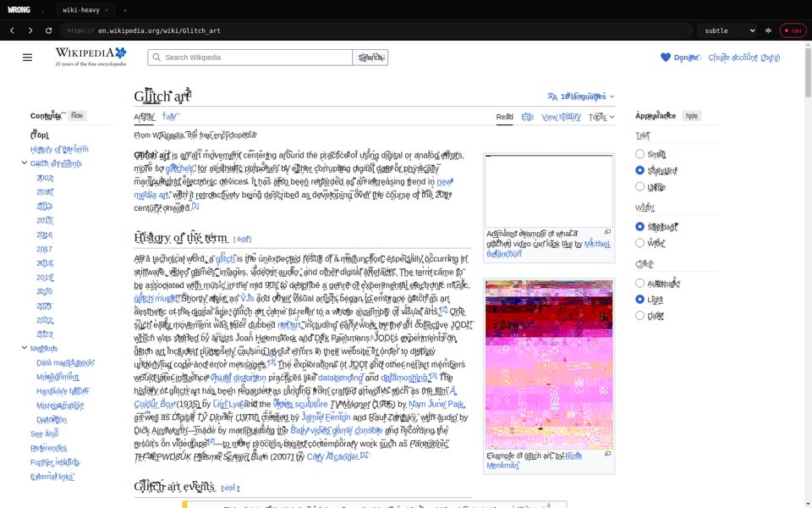Enlarge the animated glitched video thumbnail
Viewport: 812px width, 508px height.
tap(549, 190)
